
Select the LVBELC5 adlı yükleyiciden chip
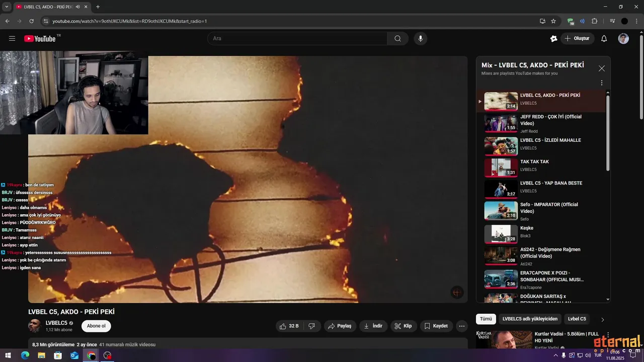pyautogui.click(x=530, y=319)
